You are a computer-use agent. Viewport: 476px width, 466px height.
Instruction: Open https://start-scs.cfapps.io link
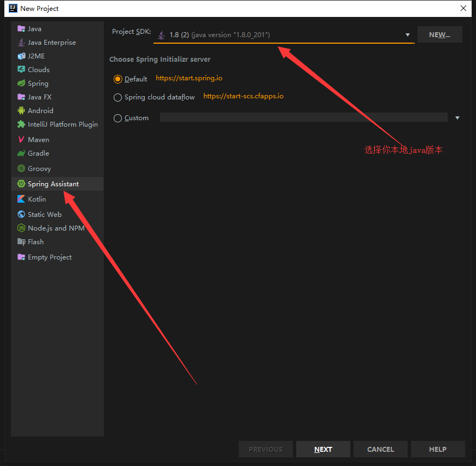pyautogui.click(x=243, y=96)
